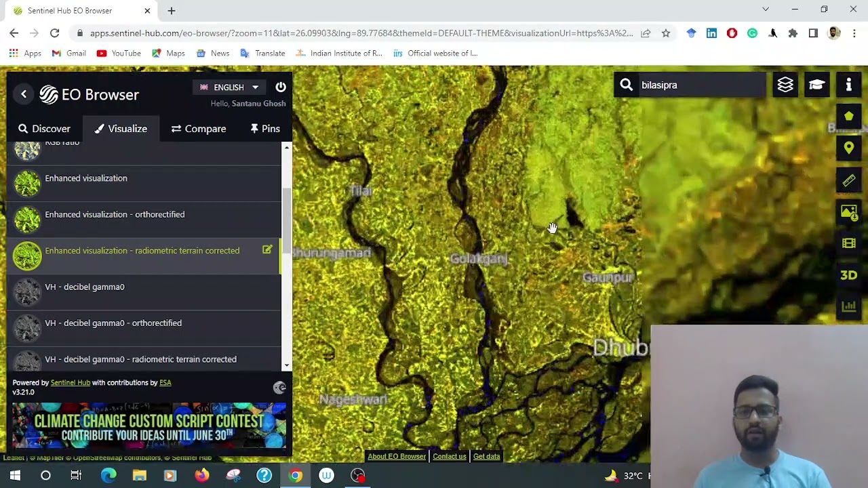This screenshot has height=488, width=868.
Task: Select the point of interest marker tool
Action: [x=848, y=148]
